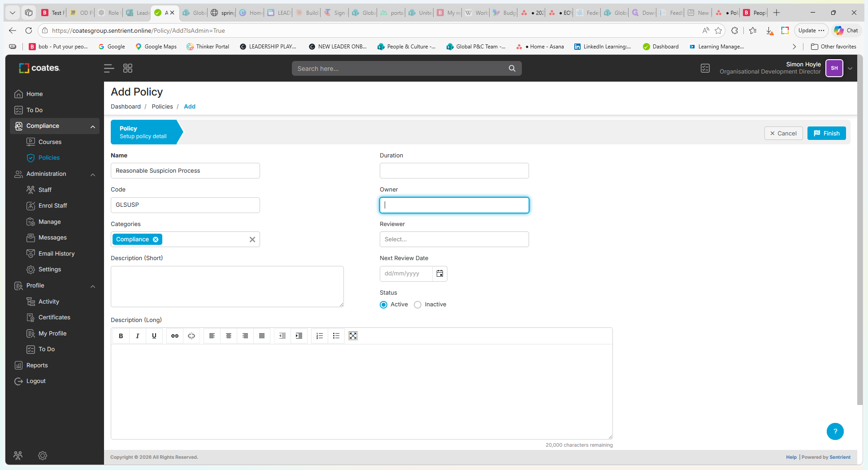The image size is (868, 470).
Task: Focus the Description (Short) textarea
Action: point(227,287)
